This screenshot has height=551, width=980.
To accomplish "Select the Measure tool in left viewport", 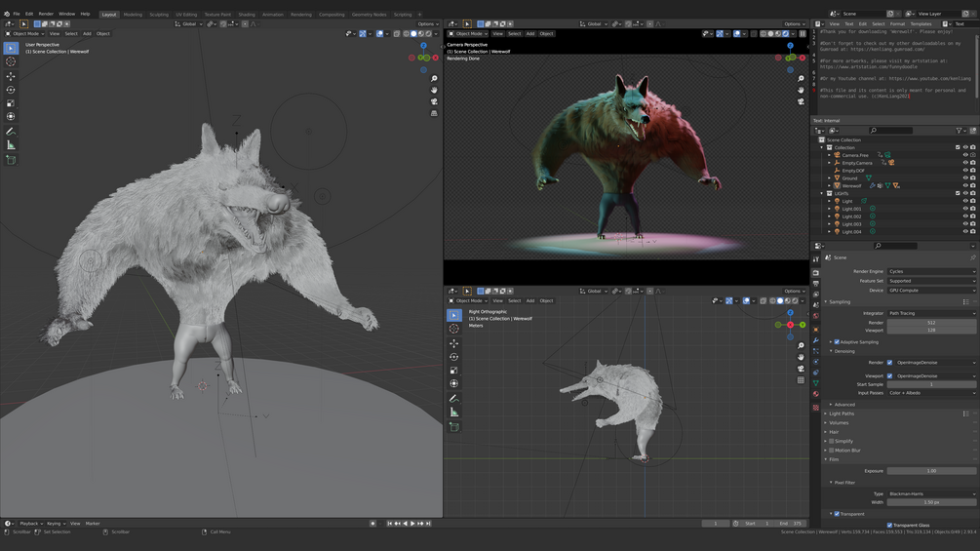I will point(11,145).
